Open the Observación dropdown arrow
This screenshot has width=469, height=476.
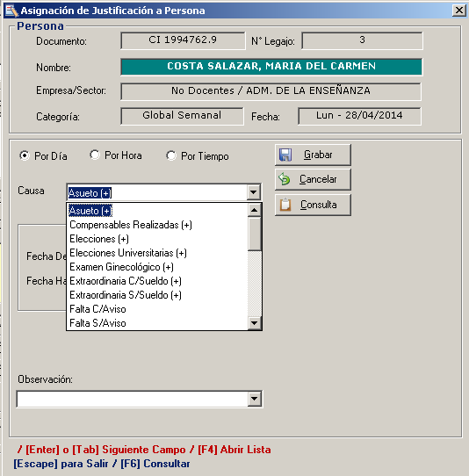(x=254, y=399)
